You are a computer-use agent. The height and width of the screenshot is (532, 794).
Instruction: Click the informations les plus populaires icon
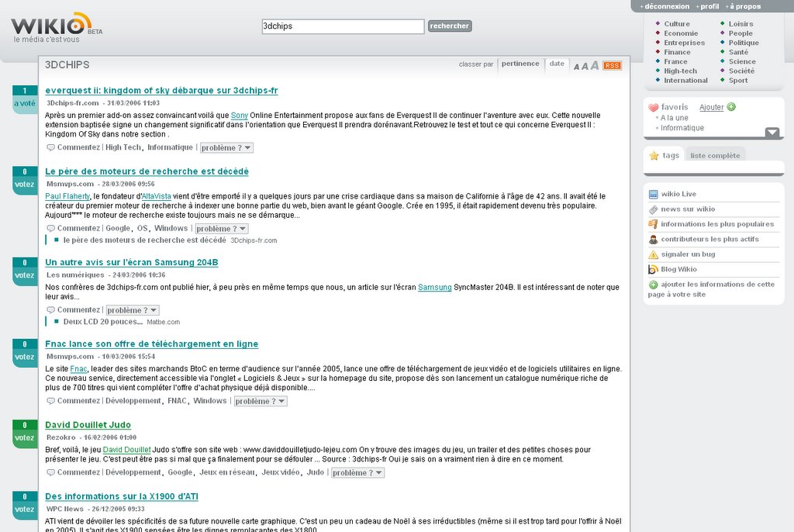click(653, 224)
